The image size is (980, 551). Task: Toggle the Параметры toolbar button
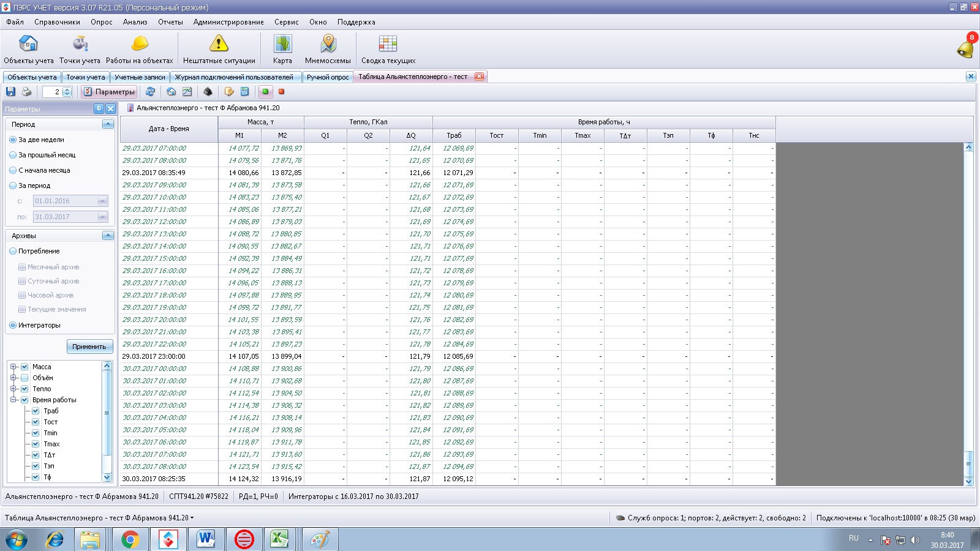pos(109,92)
